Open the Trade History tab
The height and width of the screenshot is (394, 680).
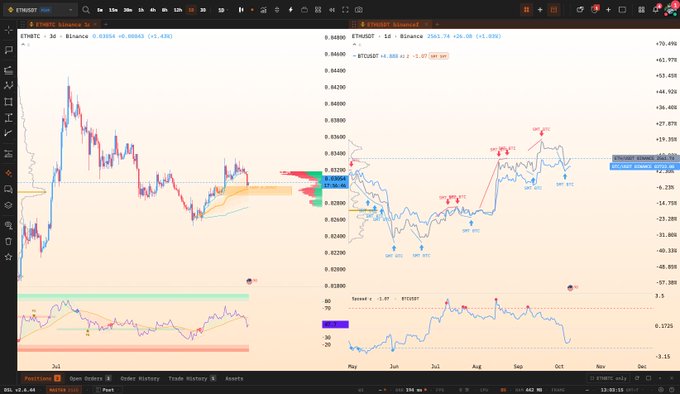coord(192,378)
